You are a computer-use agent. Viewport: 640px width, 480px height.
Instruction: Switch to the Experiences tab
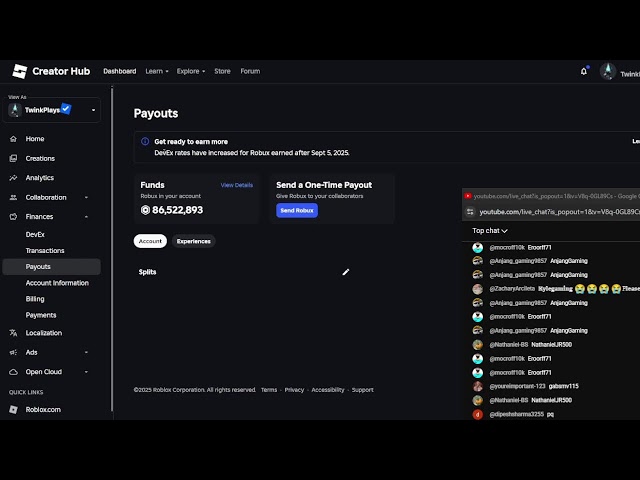pyautogui.click(x=193, y=241)
